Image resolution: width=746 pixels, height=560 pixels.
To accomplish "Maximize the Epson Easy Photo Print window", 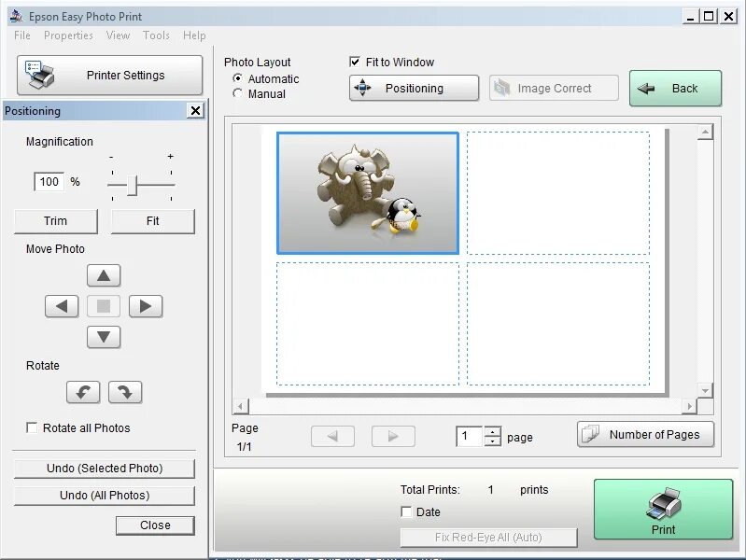I will (x=709, y=16).
